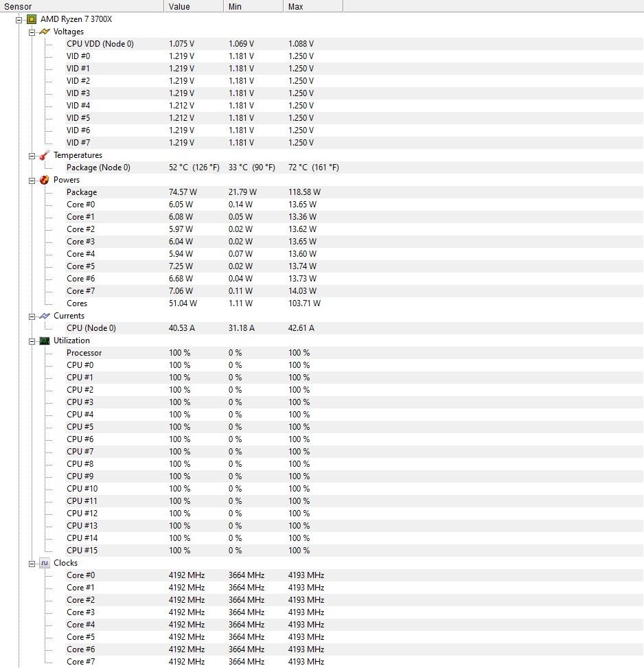This screenshot has height=668, width=644.
Task: Select Core #0 power row
Action: (354, 205)
